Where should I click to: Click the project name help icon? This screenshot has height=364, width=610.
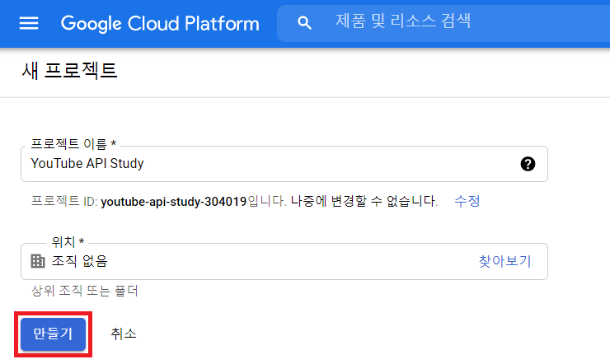[528, 164]
